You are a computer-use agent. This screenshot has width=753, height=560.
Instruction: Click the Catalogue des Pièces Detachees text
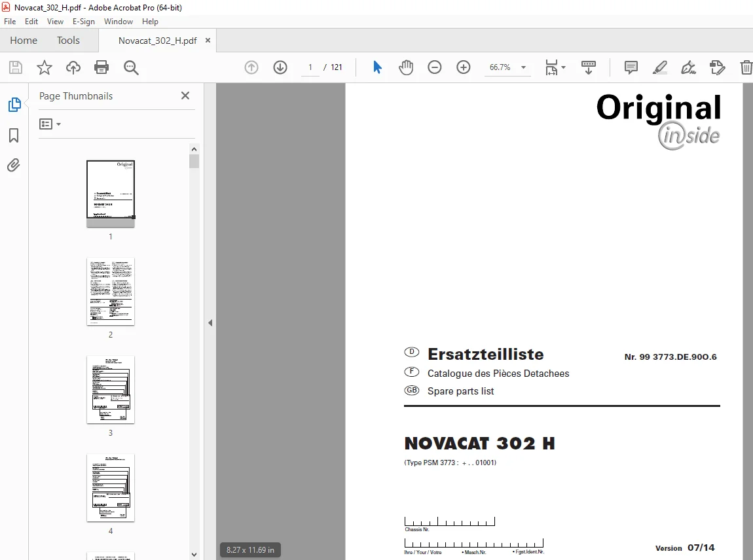point(498,374)
